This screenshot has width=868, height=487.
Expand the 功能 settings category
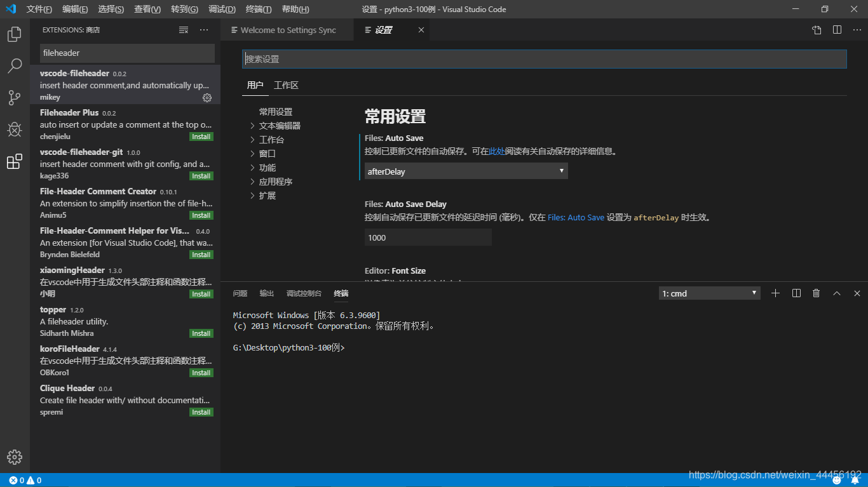tap(263, 168)
